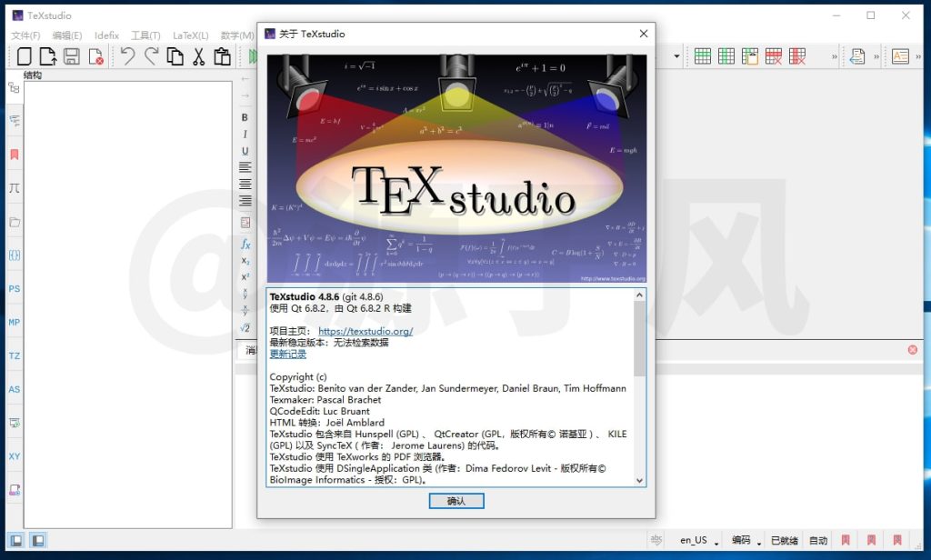Click the Open file icon with the up arrow
Image resolution: width=931 pixels, height=560 pixels.
coord(47,56)
